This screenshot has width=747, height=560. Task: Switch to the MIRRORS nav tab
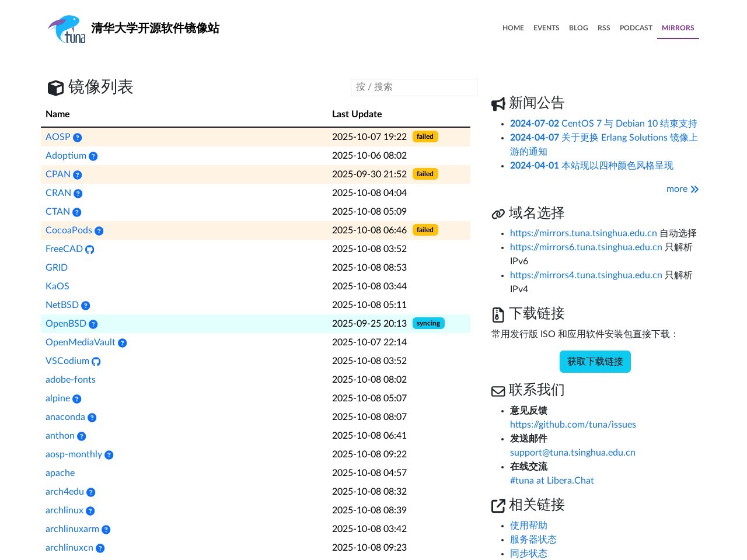tap(678, 28)
